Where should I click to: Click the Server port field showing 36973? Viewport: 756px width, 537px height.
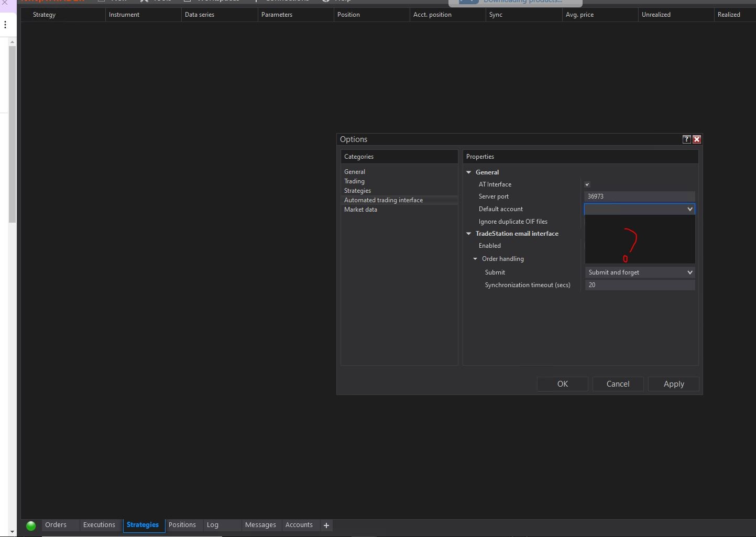click(x=640, y=196)
